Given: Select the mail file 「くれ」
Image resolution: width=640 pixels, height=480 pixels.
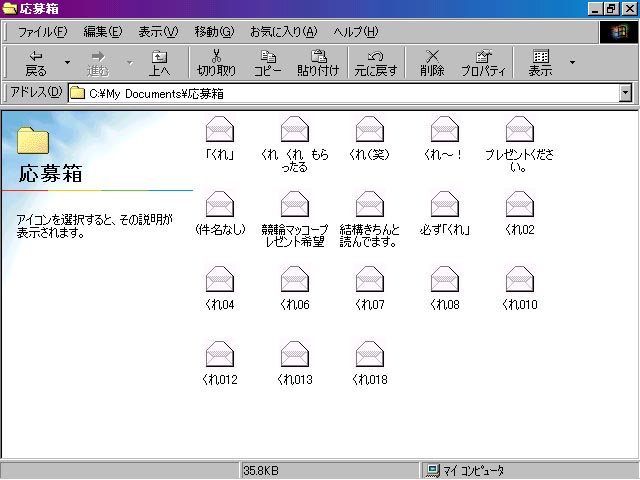Looking at the screenshot, I should pos(219,130).
